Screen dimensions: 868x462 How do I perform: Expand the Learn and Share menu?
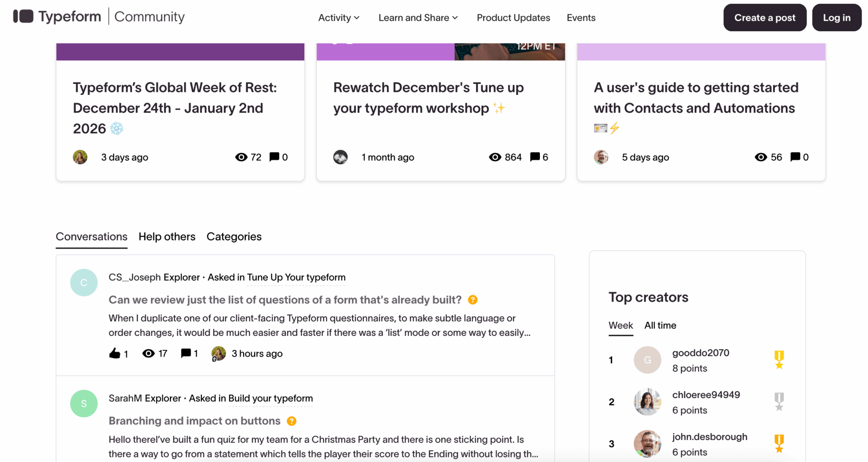[418, 17]
